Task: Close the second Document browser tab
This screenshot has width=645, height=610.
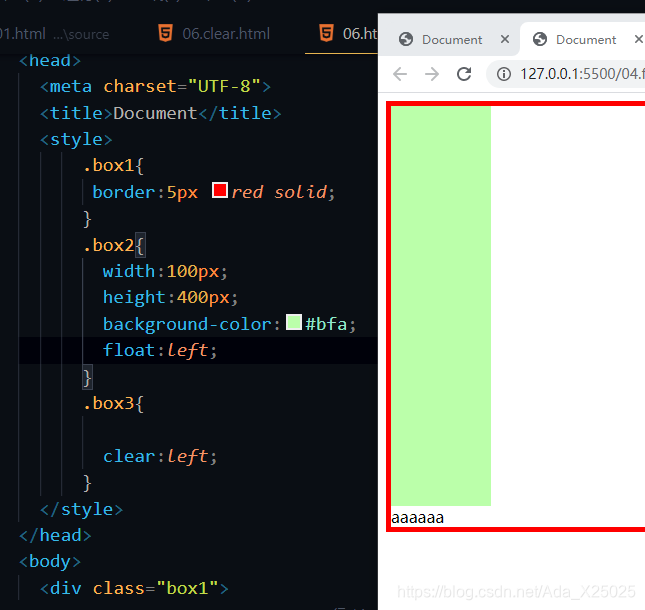Action: click(639, 39)
